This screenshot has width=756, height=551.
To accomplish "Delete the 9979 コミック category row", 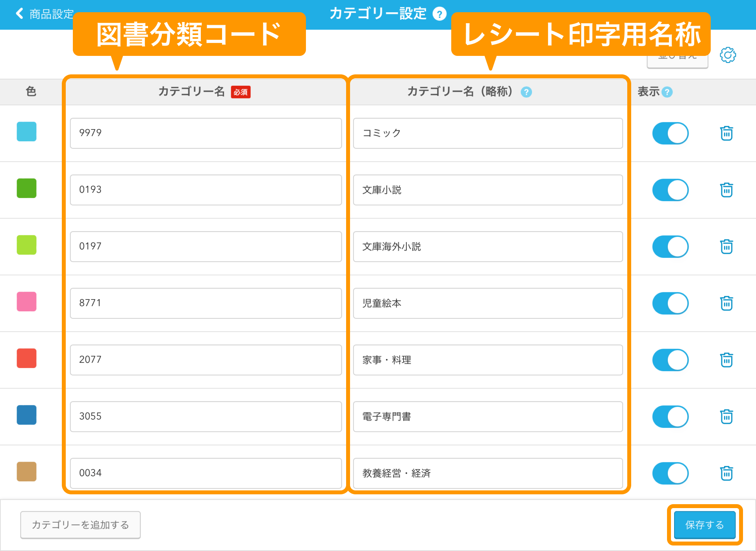I will tap(726, 133).
